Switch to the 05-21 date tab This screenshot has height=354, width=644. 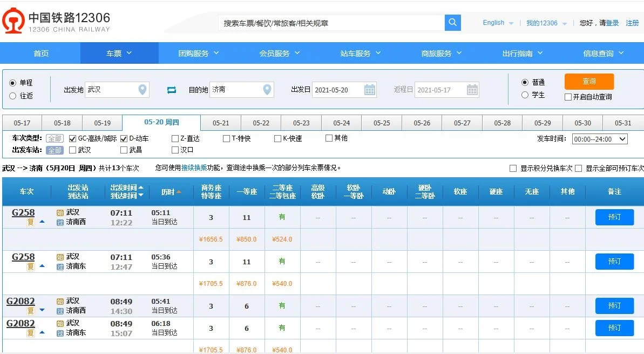click(220, 122)
